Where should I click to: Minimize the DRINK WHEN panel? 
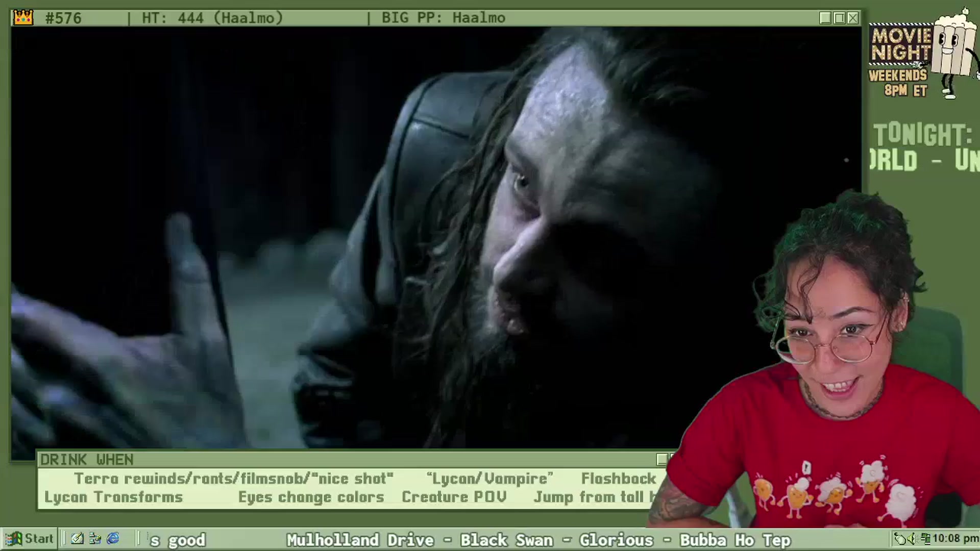point(662,460)
